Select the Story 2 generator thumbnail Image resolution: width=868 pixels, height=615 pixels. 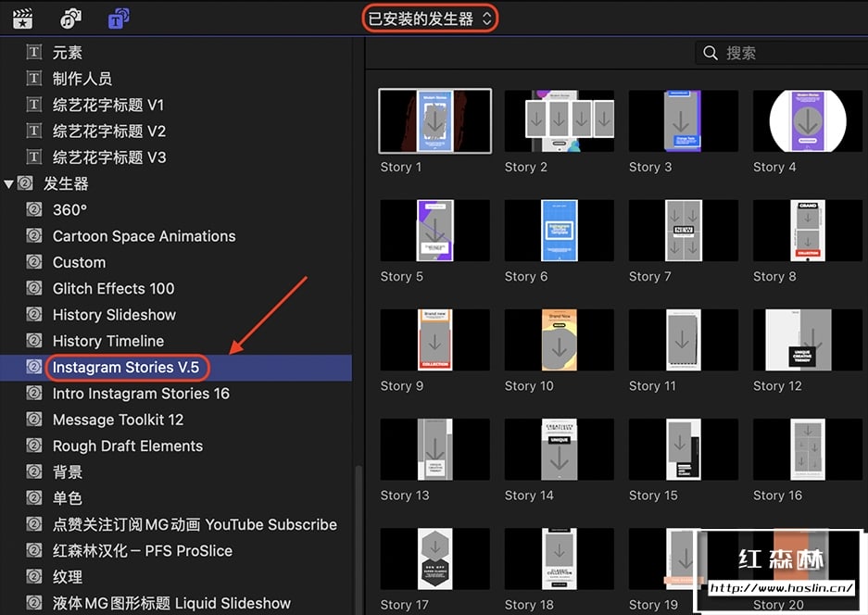[560, 120]
